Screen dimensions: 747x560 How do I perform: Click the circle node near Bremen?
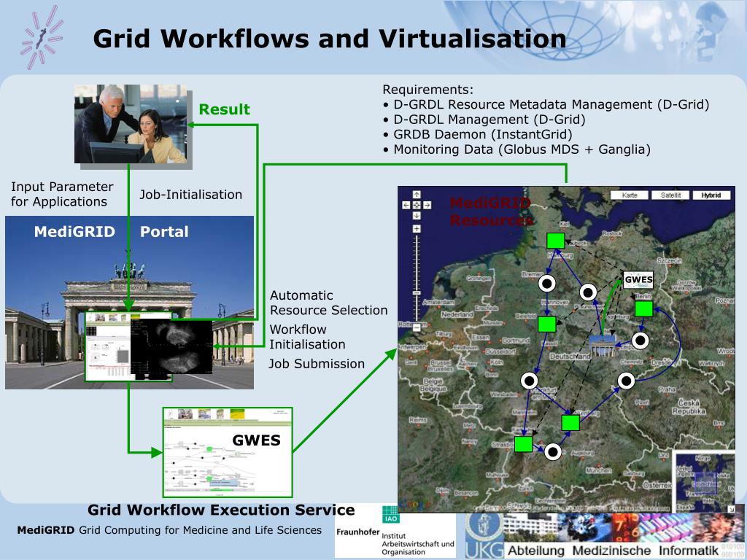(547, 284)
